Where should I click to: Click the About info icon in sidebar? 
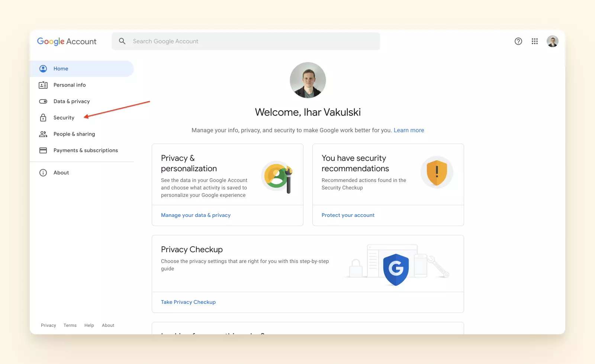tap(43, 173)
